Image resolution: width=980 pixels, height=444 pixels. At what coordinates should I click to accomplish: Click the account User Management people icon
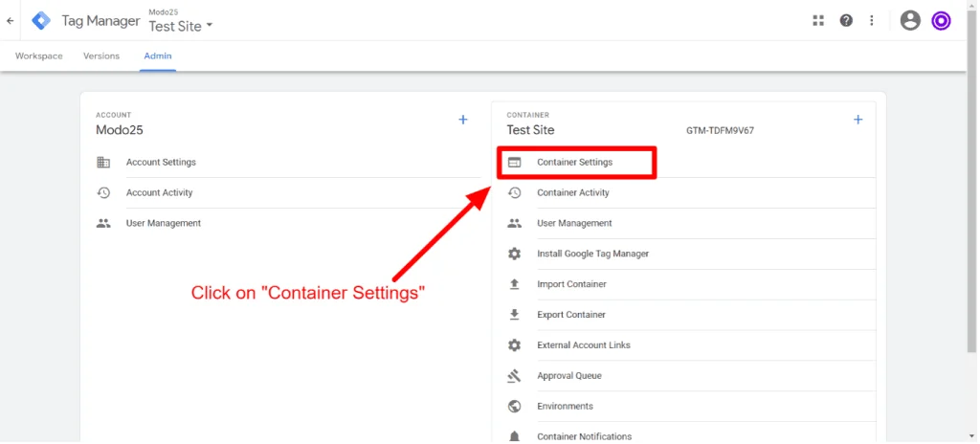tap(103, 223)
